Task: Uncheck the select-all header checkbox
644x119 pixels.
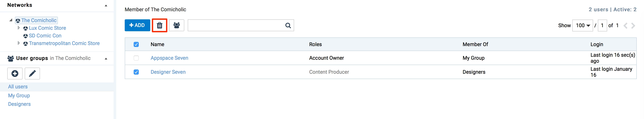Action: pos(136,44)
